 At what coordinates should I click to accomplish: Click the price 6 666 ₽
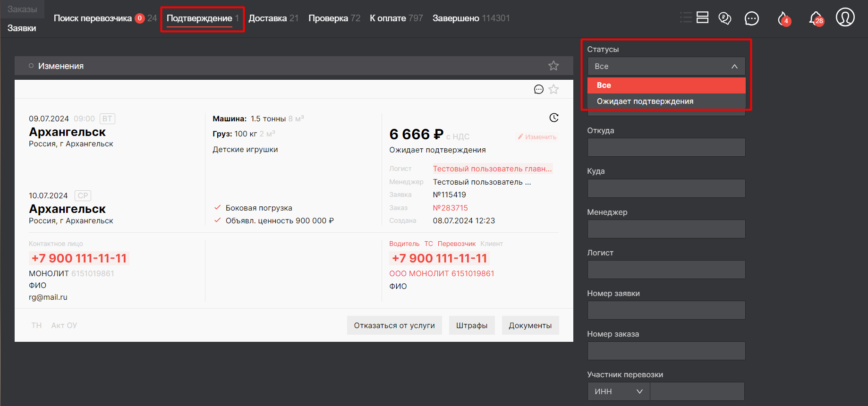tap(417, 135)
